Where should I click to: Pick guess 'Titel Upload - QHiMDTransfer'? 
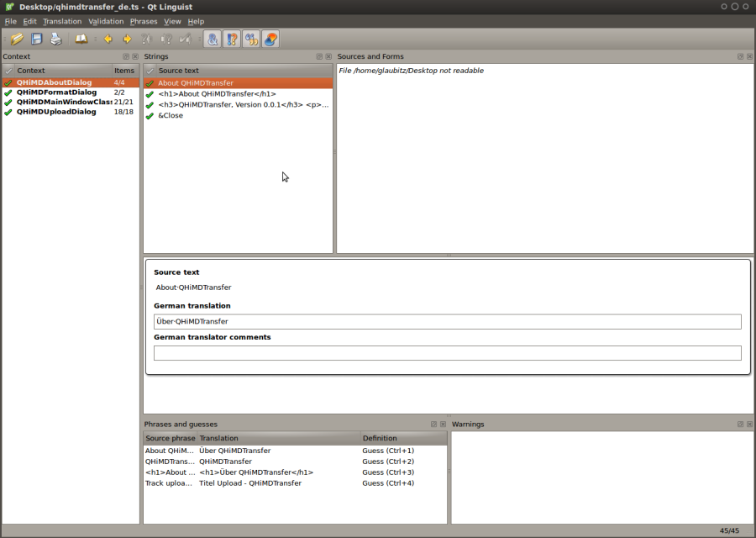point(249,483)
